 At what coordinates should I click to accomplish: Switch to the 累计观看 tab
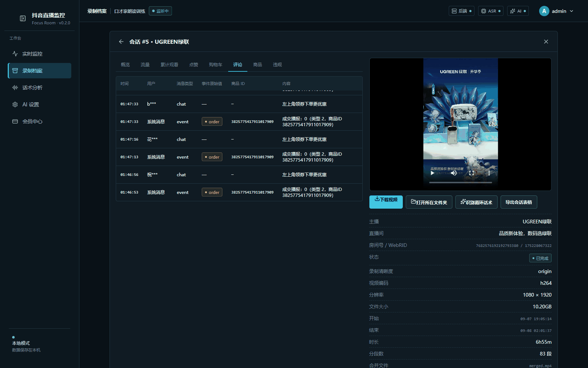[169, 65]
